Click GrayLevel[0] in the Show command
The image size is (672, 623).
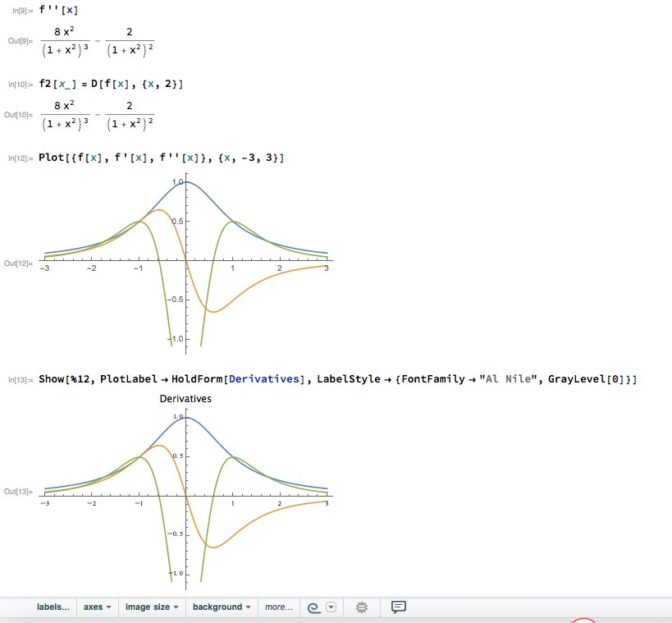coord(587,379)
